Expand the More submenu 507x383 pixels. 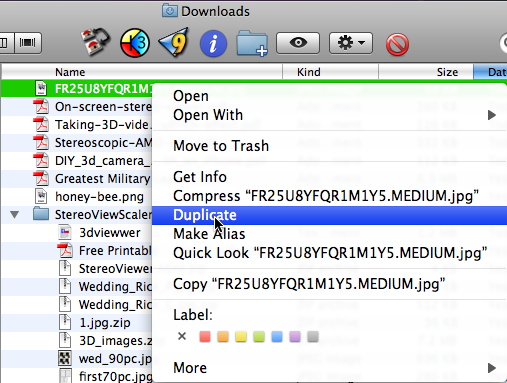pos(329,368)
